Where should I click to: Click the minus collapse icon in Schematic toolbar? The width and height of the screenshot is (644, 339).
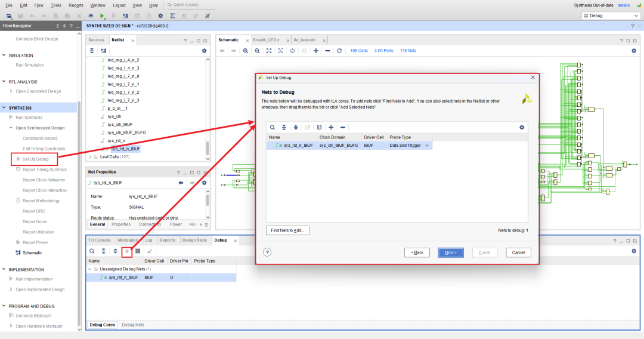(327, 51)
